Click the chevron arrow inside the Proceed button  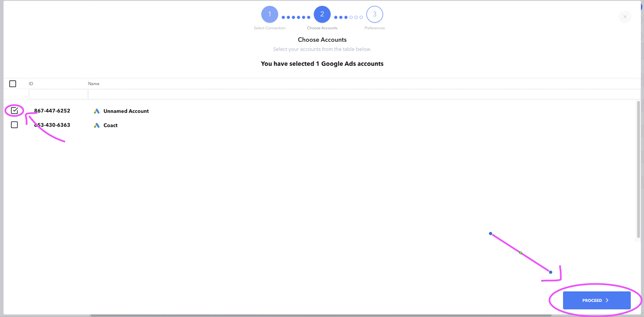click(x=607, y=300)
